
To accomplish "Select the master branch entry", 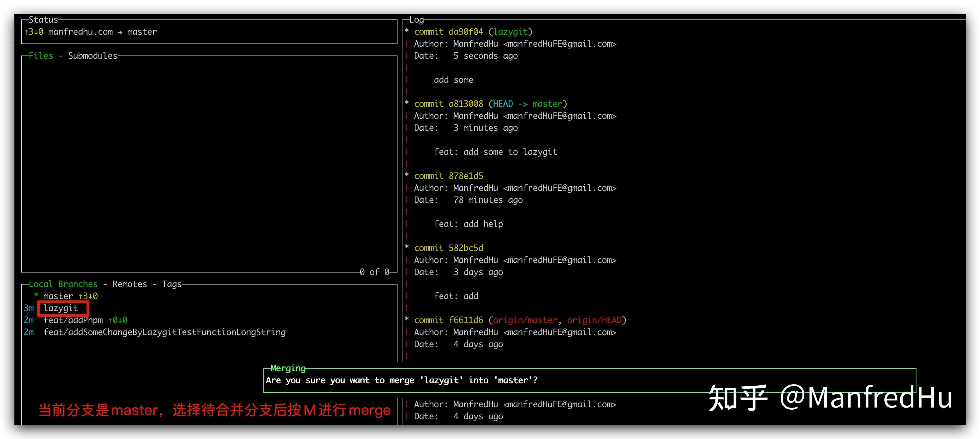I will pyautogui.click(x=58, y=296).
